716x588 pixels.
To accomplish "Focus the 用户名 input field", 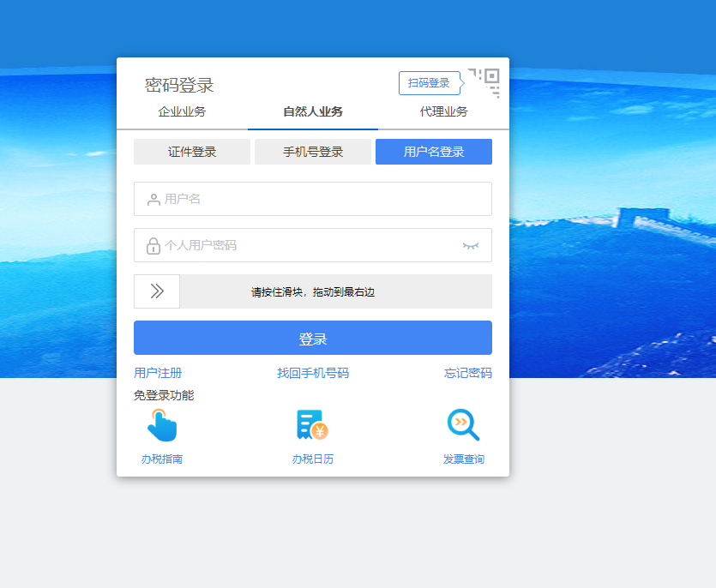I will click(x=313, y=199).
